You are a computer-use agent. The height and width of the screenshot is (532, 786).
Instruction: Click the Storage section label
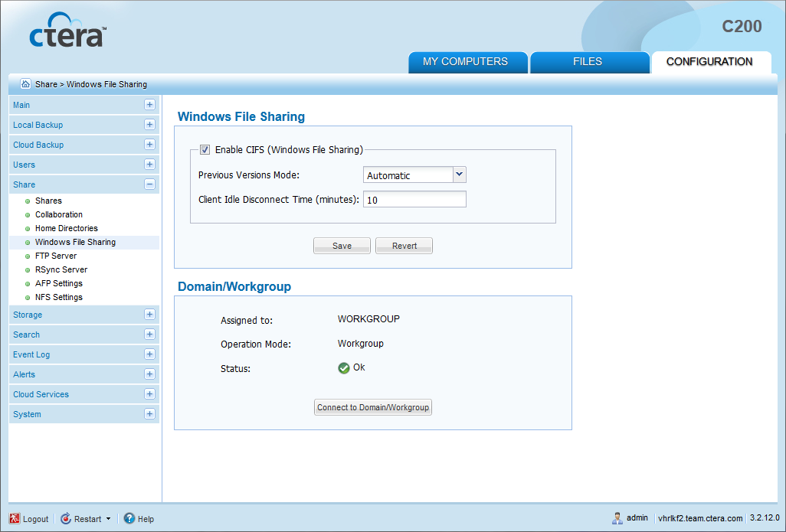point(28,315)
